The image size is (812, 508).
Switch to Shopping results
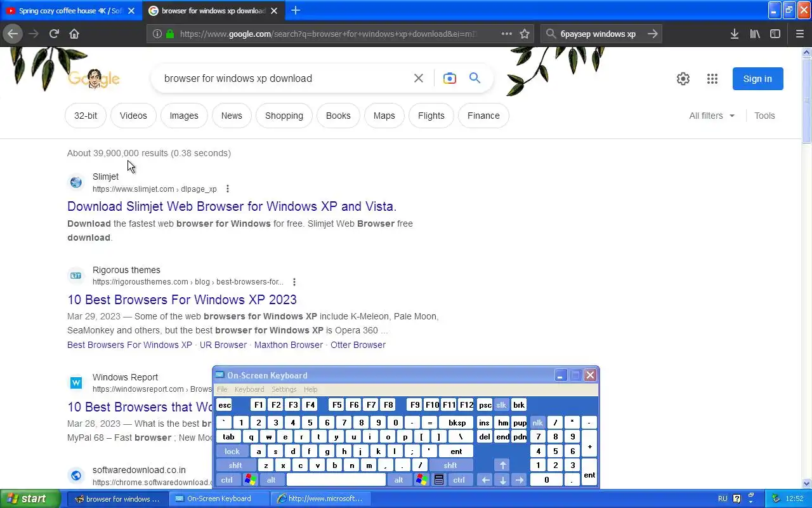284,116
